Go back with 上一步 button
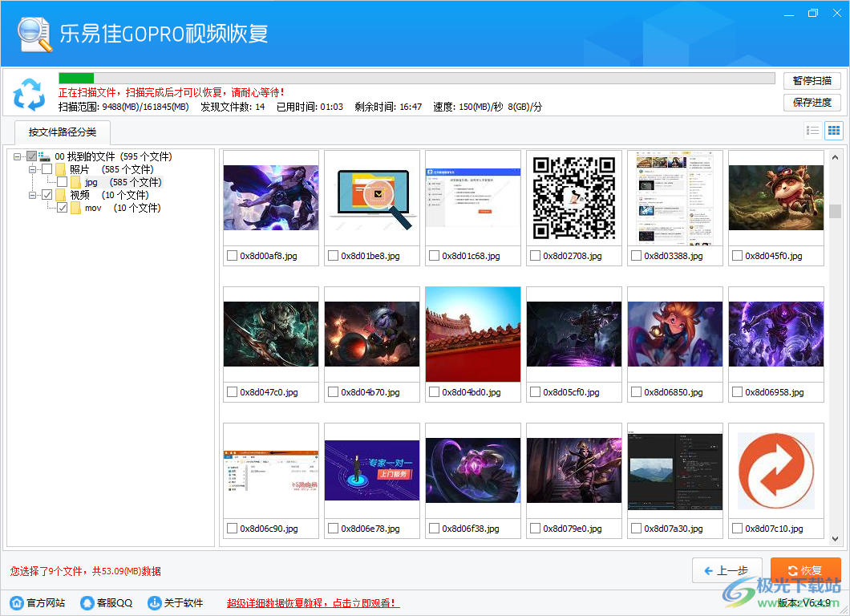 tap(727, 570)
